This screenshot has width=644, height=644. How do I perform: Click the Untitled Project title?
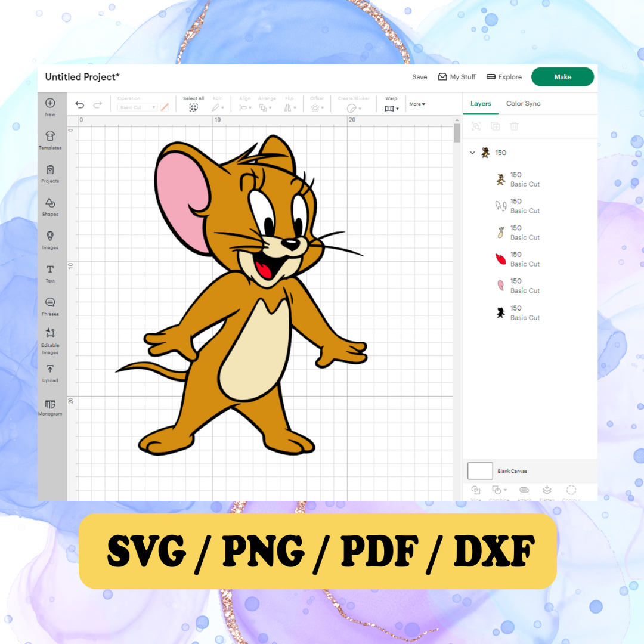[82, 77]
